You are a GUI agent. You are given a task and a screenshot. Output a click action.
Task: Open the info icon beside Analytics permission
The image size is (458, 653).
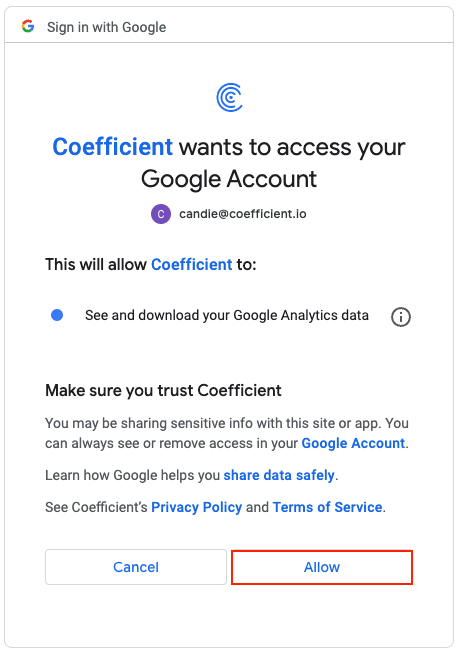(401, 317)
